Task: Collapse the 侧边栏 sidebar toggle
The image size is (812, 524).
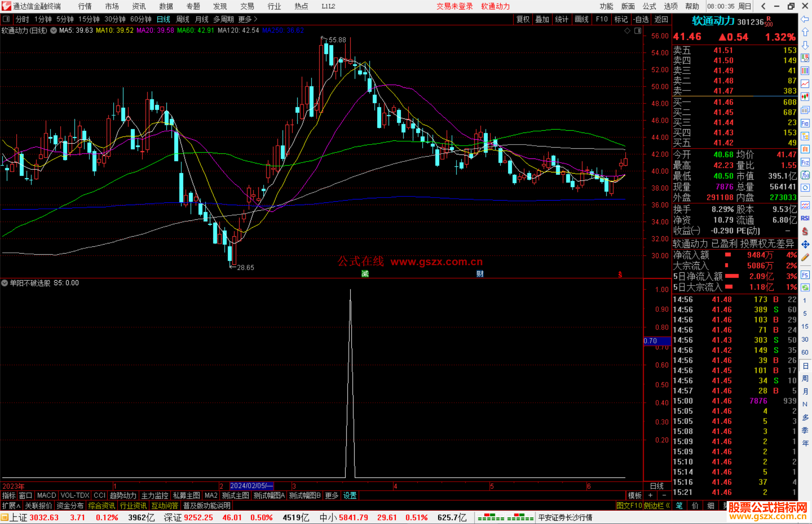Action: pos(657,506)
